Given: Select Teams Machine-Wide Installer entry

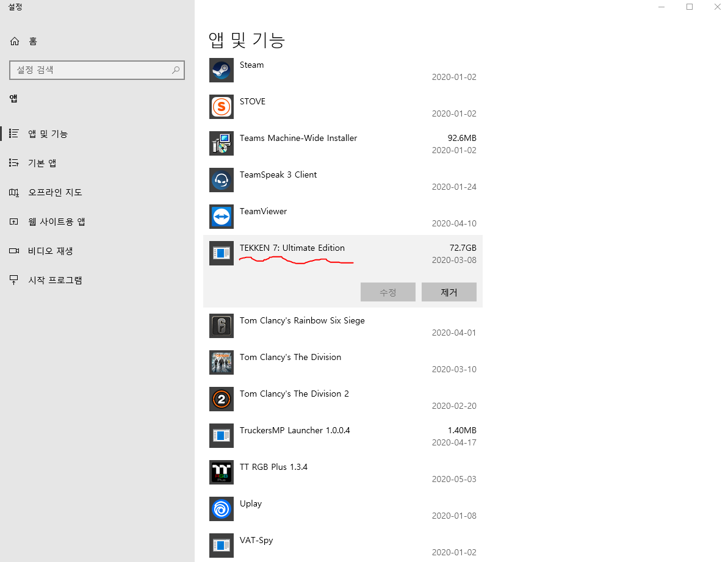Looking at the screenshot, I should tap(343, 143).
